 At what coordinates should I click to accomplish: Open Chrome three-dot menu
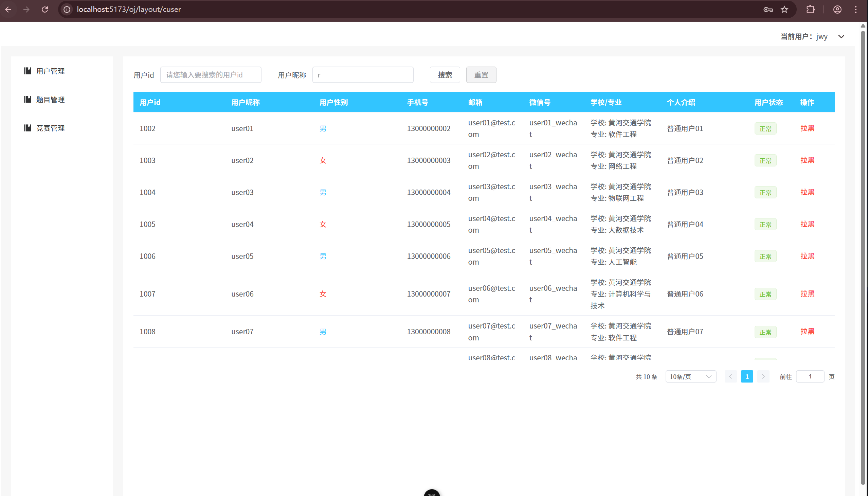tap(855, 9)
